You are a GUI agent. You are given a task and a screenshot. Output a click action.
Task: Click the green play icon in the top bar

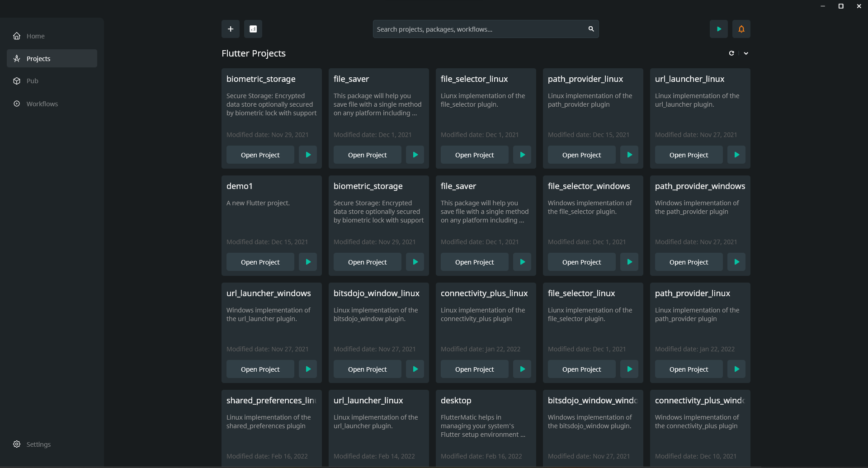[719, 28]
